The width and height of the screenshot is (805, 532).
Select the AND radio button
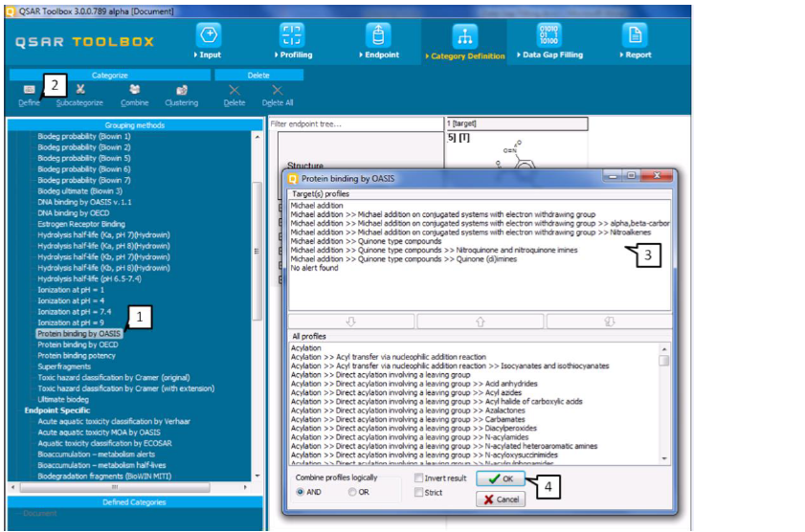coord(301,492)
